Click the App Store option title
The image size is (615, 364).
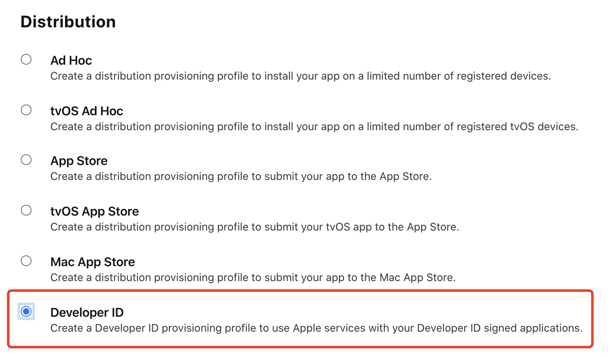tap(79, 161)
